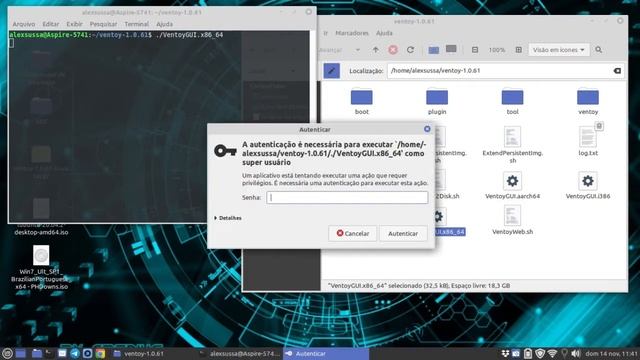Close the Autenticar dialog

point(427,129)
